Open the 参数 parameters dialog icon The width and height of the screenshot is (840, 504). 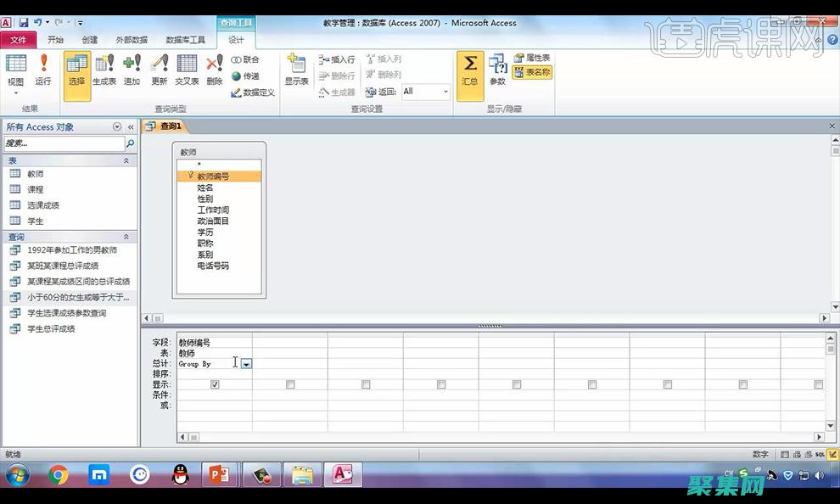pyautogui.click(x=497, y=72)
